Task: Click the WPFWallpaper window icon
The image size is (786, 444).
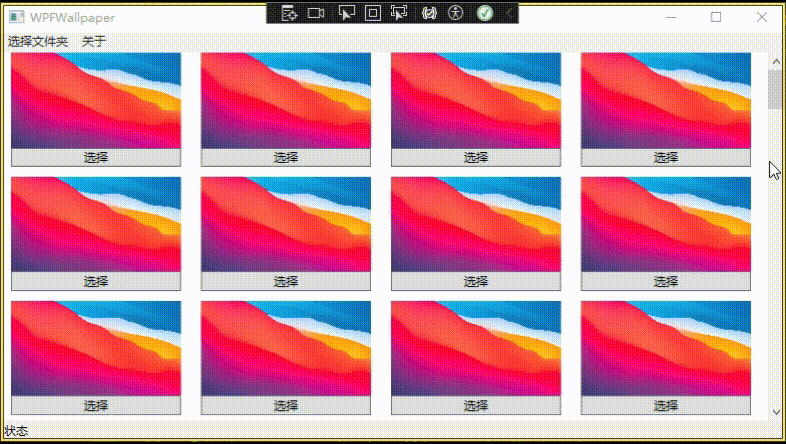Action: click(17, 17)
